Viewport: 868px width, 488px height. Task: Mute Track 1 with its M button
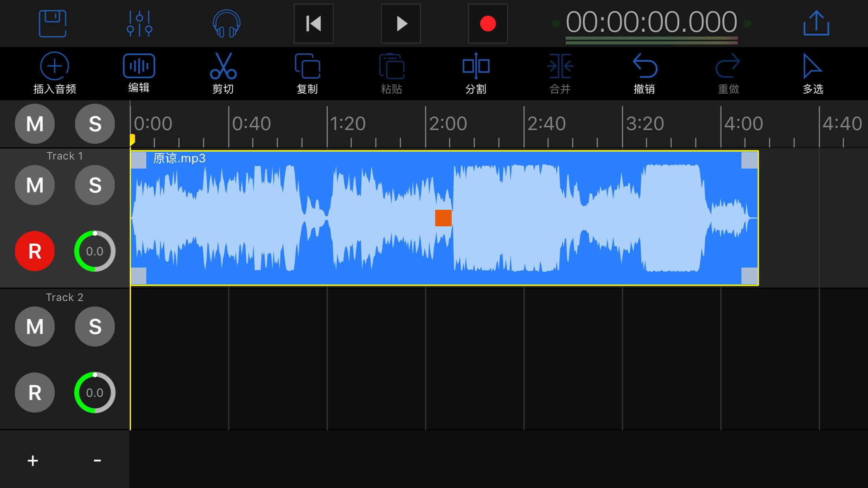35,185
